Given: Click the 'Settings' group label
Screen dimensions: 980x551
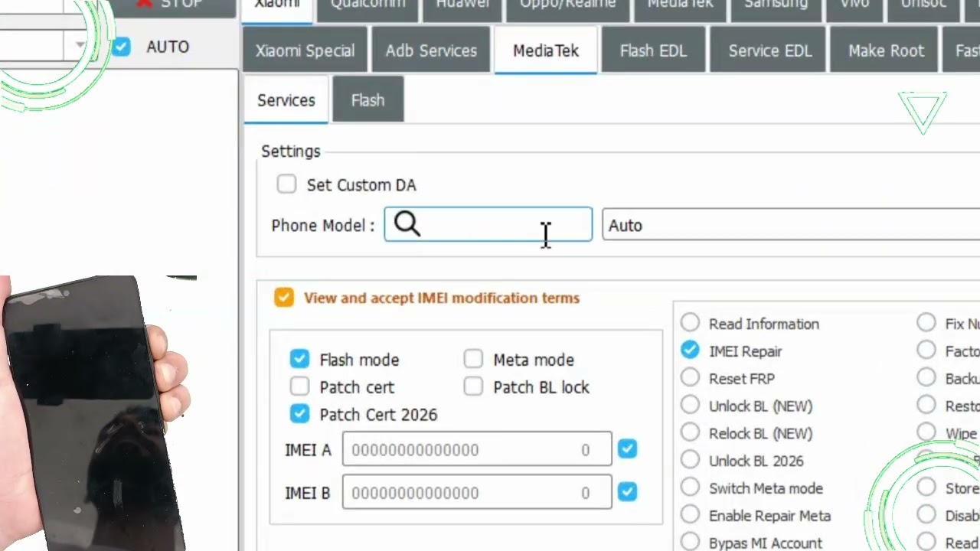Looking at the screenshot, I should coord(291,152).
